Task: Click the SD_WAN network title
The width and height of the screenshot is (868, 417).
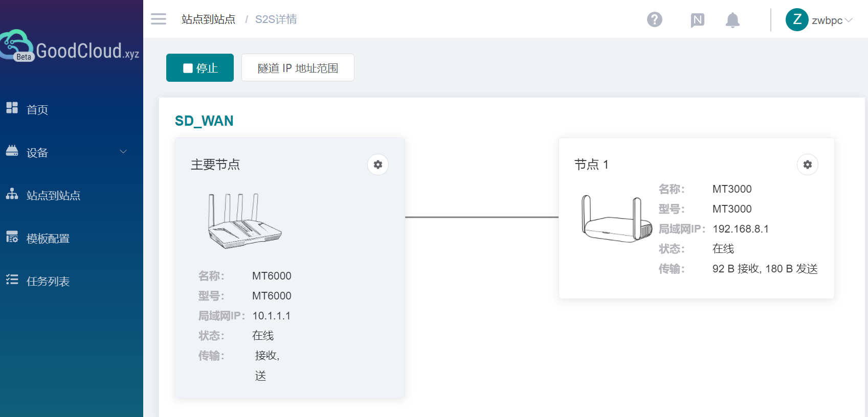Action: pyautogui.click(x=204, y=121)
